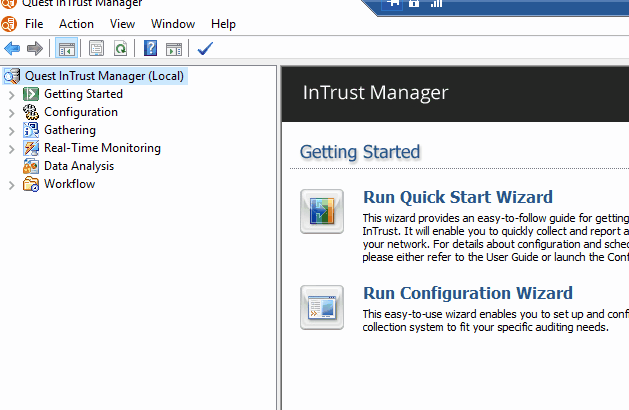The width and height of the screenshot is (629, 410).
Task: Expand the Real-Time Monitoring node
Action: tap(12, 149)
